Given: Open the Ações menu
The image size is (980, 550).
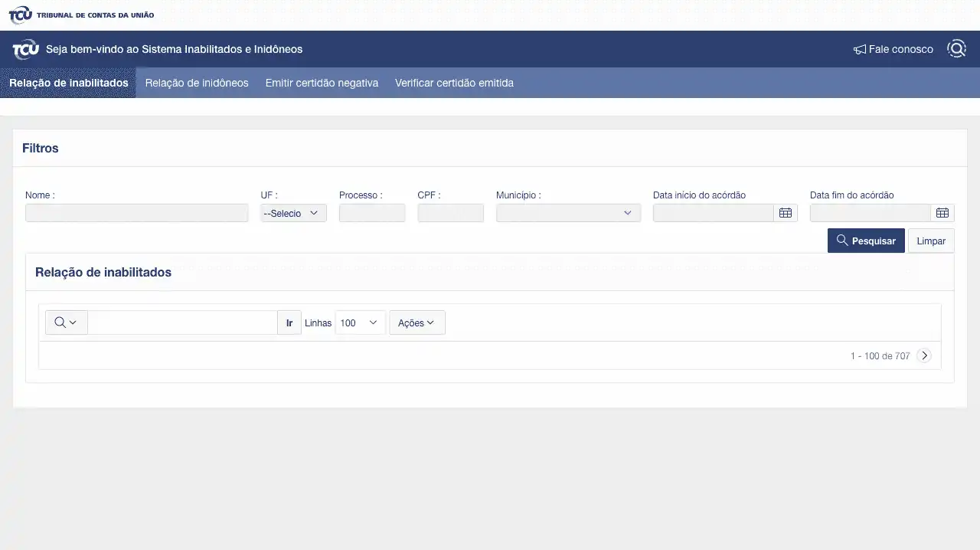Looking at the screenshot, I should pyautogui.click(x=416, y=322).
